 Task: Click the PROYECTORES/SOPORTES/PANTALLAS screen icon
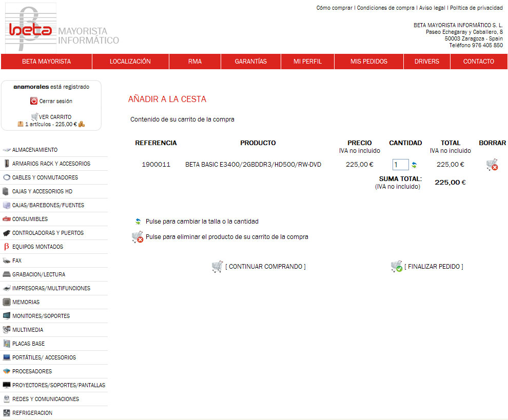tap(7, 385)
